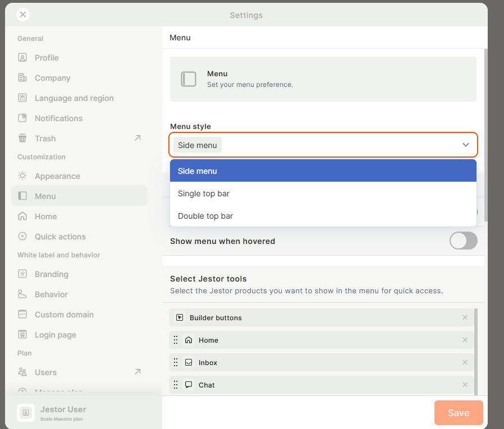Open Branding section
The width and height of the screenshot is (504, 429).
point(79,274)
